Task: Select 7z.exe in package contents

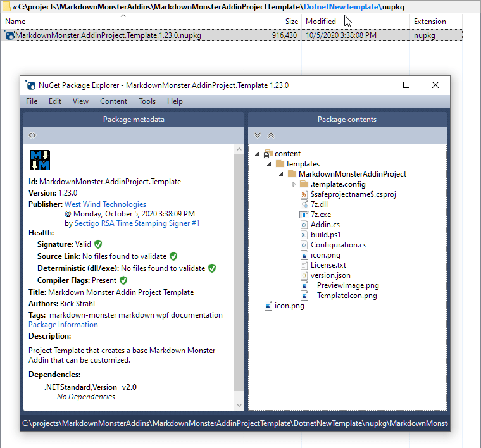Action: (321, 215)
